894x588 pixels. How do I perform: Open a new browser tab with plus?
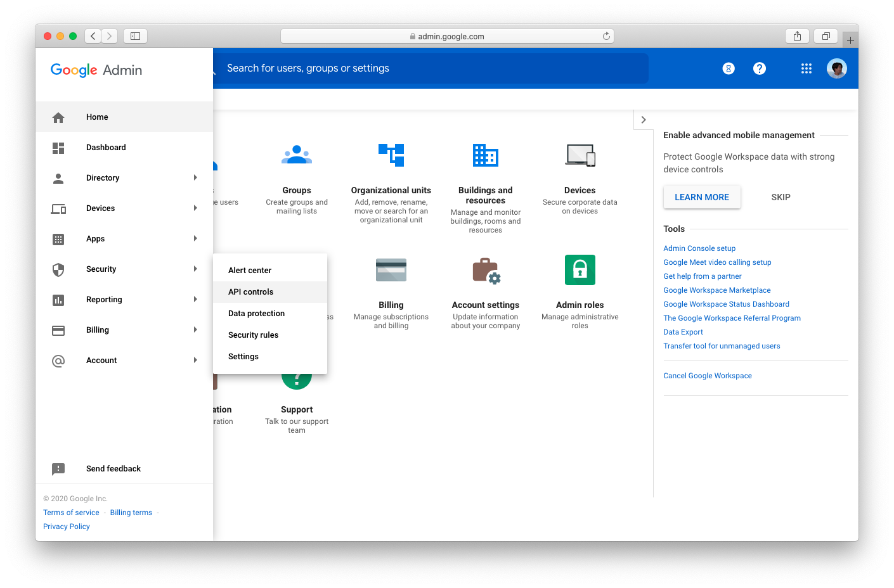(x=851, y=40)
